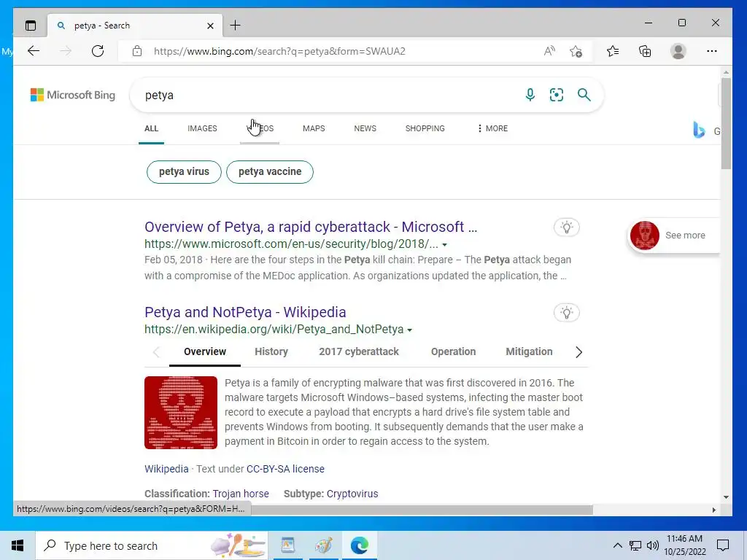Select the Mitigation section tab

529,352
